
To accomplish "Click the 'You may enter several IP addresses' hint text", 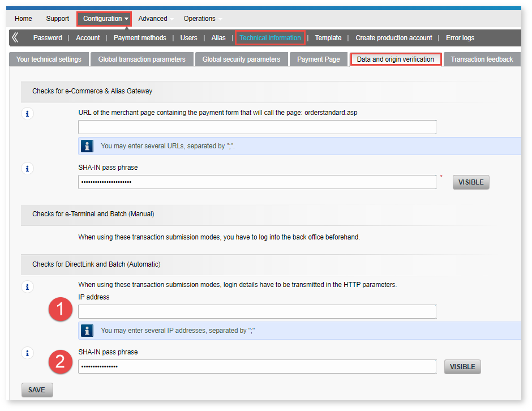I will pos(178,330).
